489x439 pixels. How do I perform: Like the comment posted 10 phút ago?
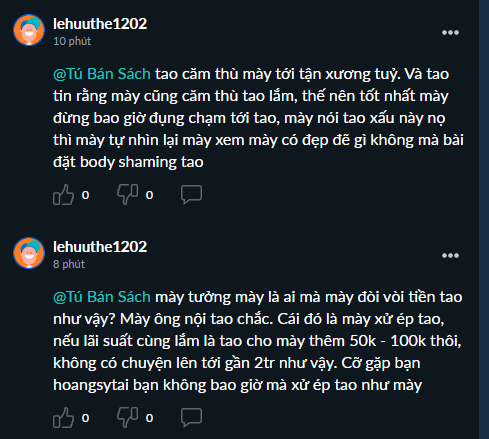tap(63, 195)
